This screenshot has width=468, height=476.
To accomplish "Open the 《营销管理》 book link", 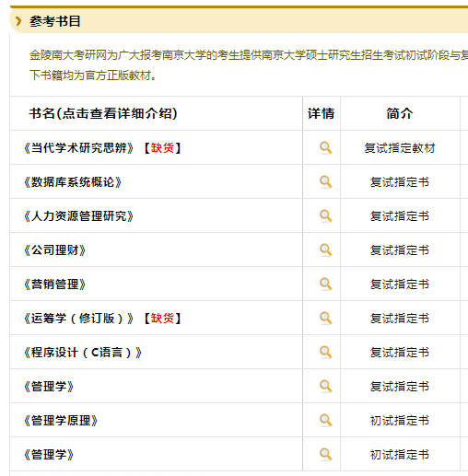I will (x=54, y=284).
